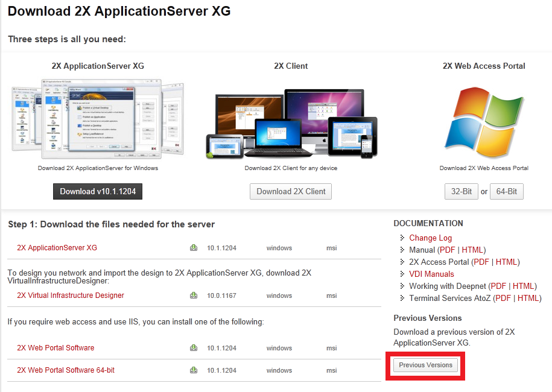The width and height of the screenshot is (552, 392).
Task: Click the 'Download 2X Client for any device' caption
Action: click(x=291, y=168)
